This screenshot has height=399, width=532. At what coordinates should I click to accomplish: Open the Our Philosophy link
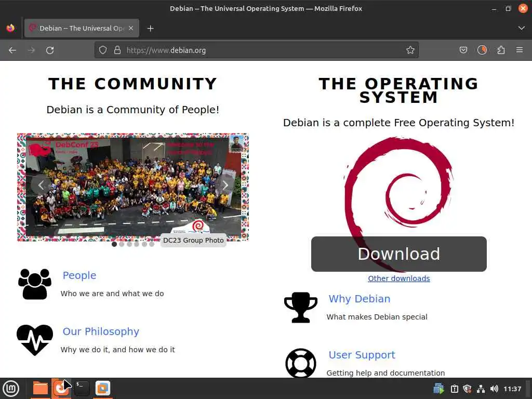[101, 331]
